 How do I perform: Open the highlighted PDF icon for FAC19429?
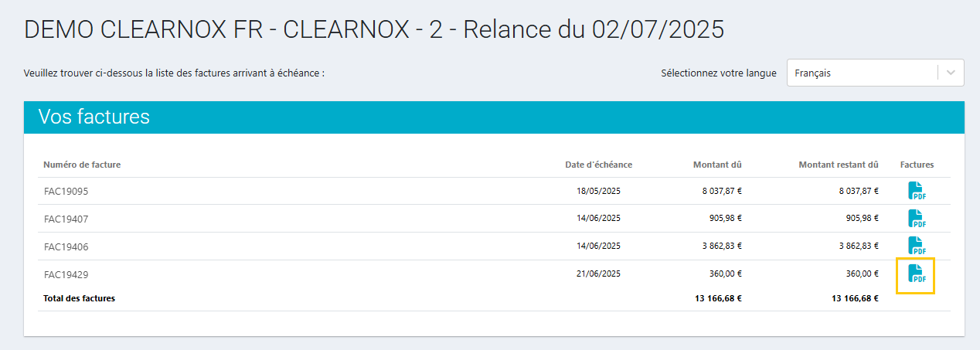pyautogui.click(x=916, y=274)
